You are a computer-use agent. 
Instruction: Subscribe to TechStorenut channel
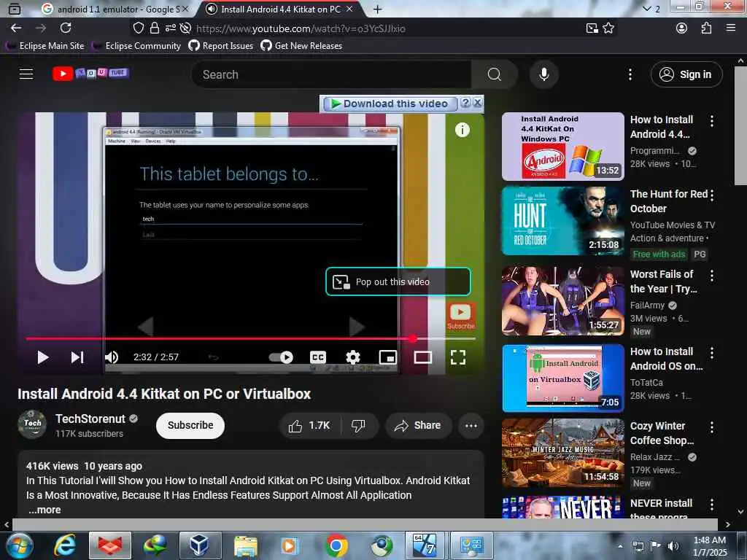(x=190, y=425)
